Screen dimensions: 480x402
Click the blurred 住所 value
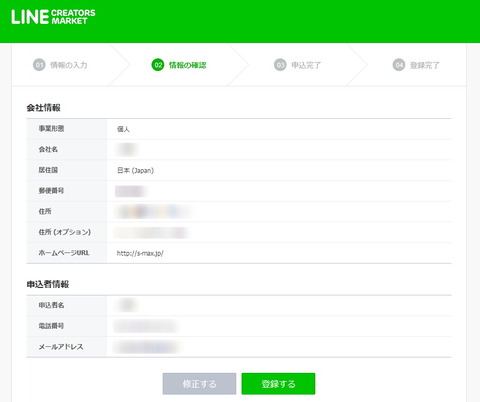(x=153, y=212)
